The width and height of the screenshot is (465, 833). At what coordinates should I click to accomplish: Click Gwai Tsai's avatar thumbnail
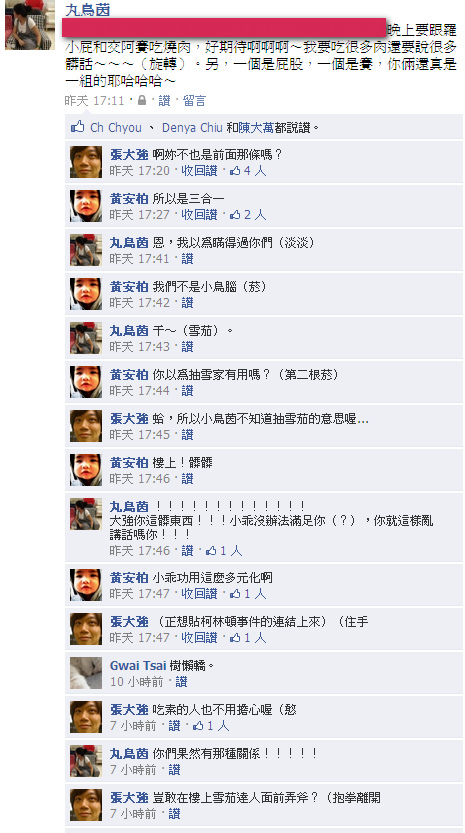point(86,673)
